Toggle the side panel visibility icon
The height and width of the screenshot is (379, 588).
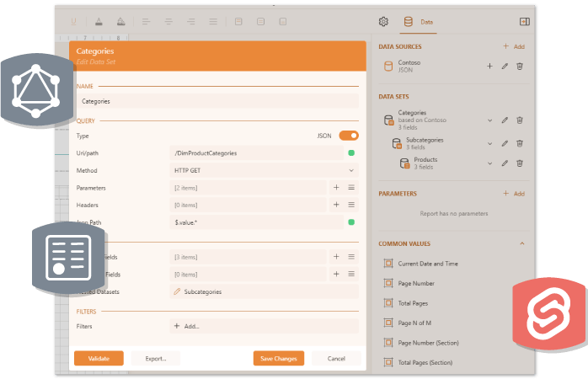(x=524, y=22)
